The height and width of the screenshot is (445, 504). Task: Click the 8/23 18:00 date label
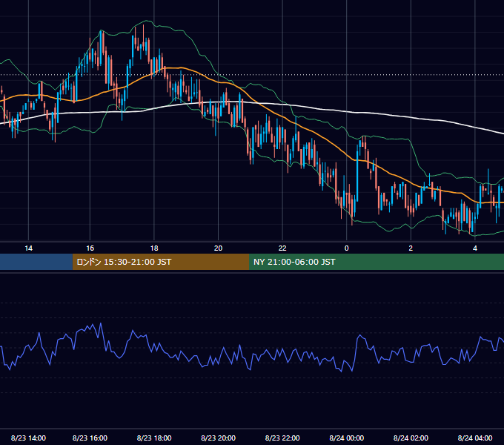click(x=154, y=438)
